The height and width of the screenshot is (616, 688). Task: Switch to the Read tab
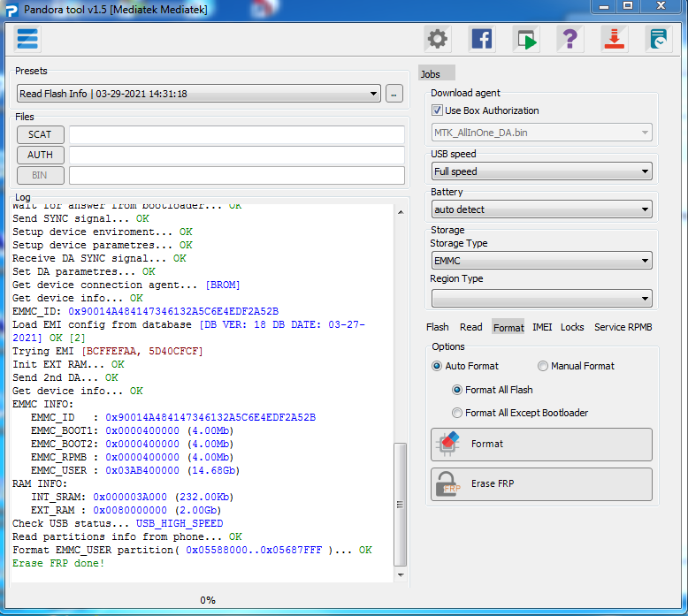470,327
